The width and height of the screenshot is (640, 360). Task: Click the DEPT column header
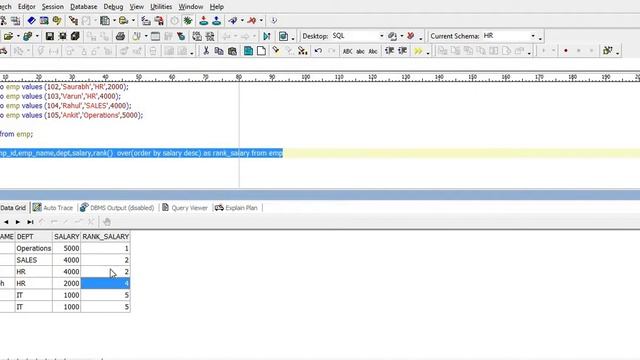coord(33,237)
